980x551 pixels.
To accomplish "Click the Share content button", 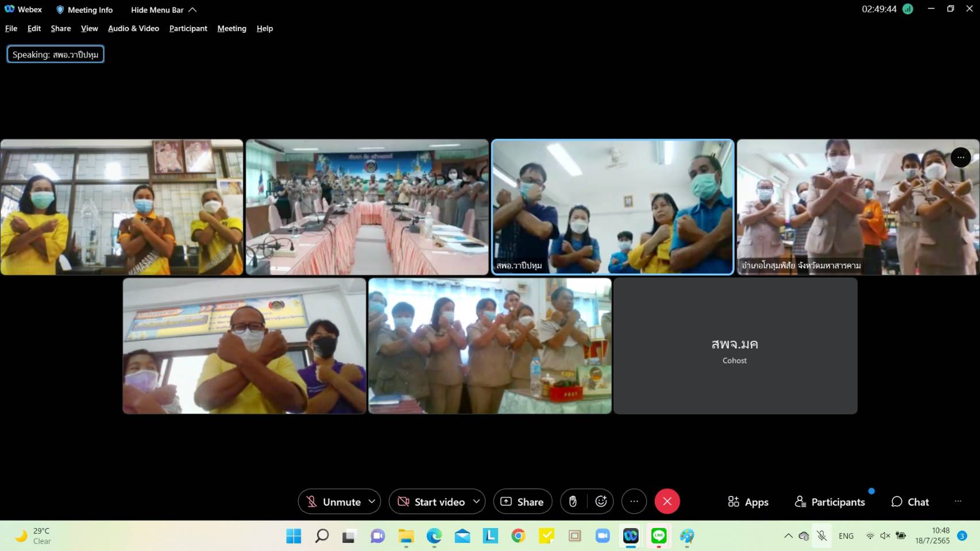I will [x=522, y=502].
